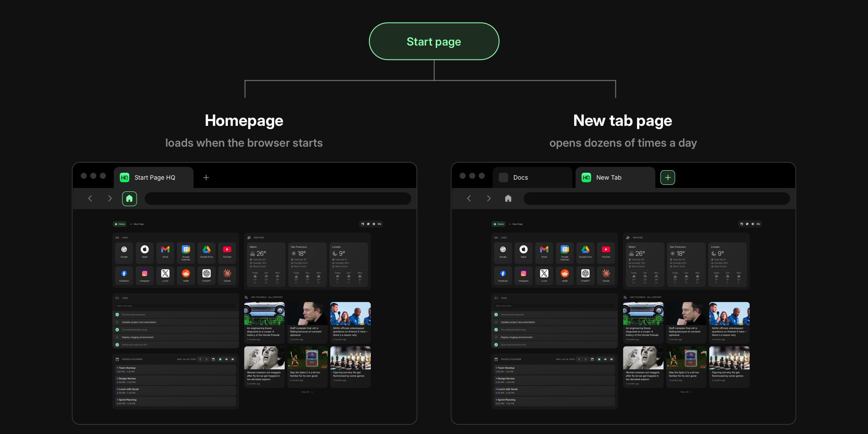Click the plus button next to Start Page HQ tab
Viewport: 868px width, 434px height.
[x=206, y=177]
